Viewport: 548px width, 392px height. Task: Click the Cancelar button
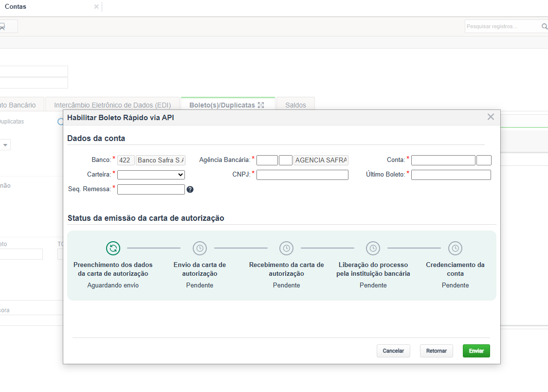(393, 351)
